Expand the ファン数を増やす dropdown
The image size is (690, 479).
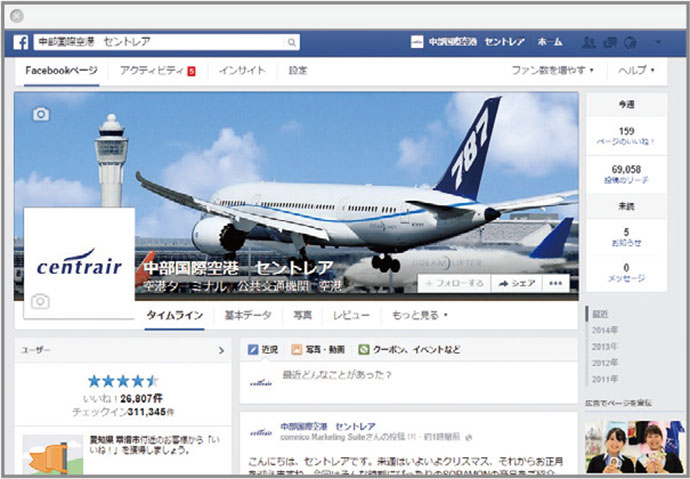552,70
